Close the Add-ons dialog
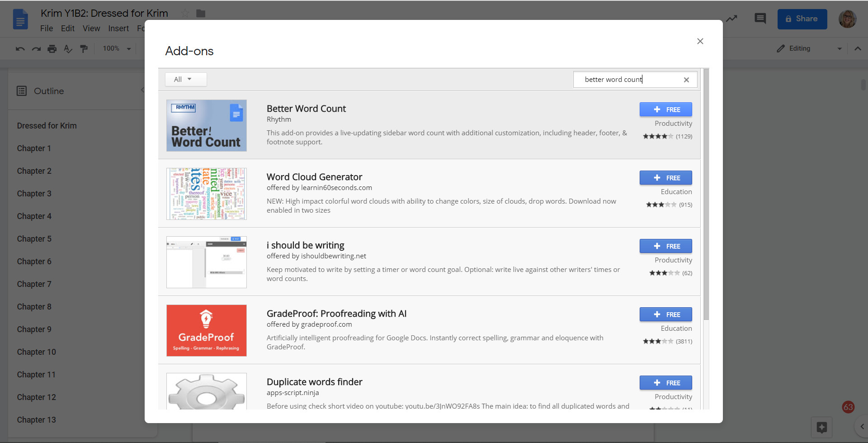The height and width of the screenshot is (443, 868). click(x=700, y=41)
